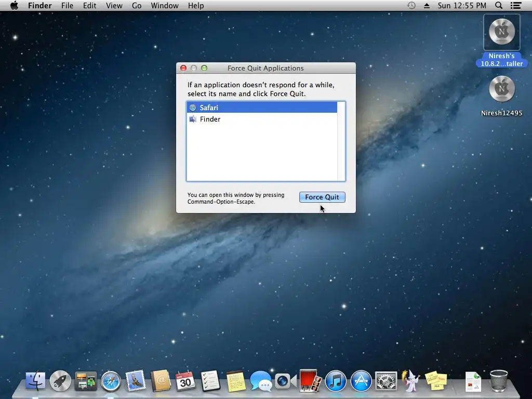Click the eject icon in menu bar

427,6
